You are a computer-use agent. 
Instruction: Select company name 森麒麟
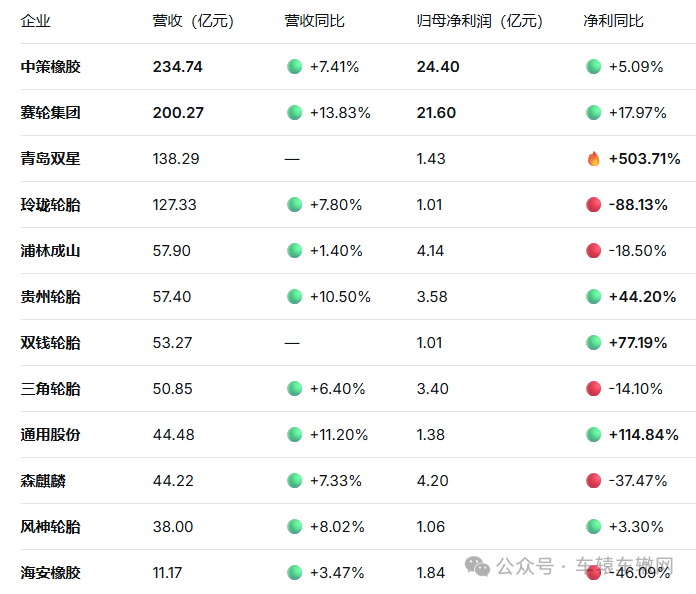43,481
